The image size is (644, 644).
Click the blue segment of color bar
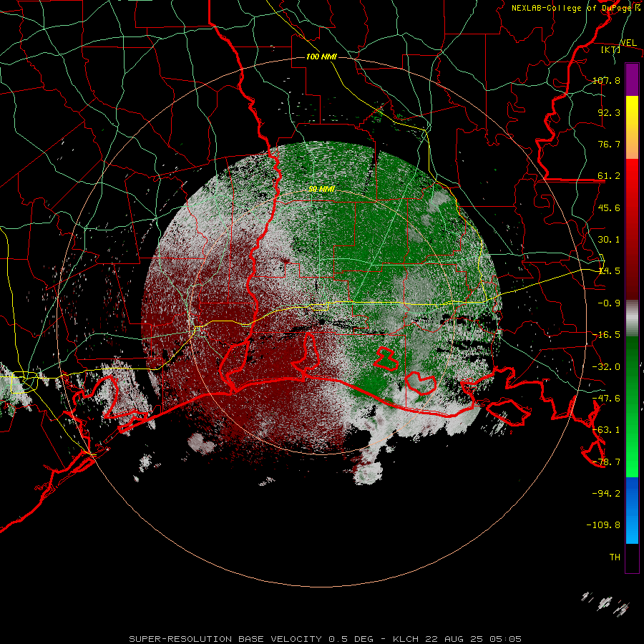click(x=632, y=510)
